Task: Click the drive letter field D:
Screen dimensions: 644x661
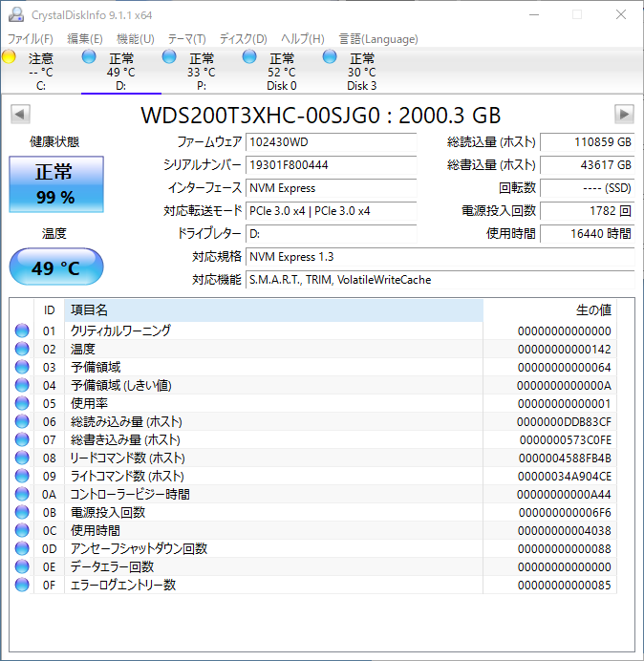Action: [331, 233]
